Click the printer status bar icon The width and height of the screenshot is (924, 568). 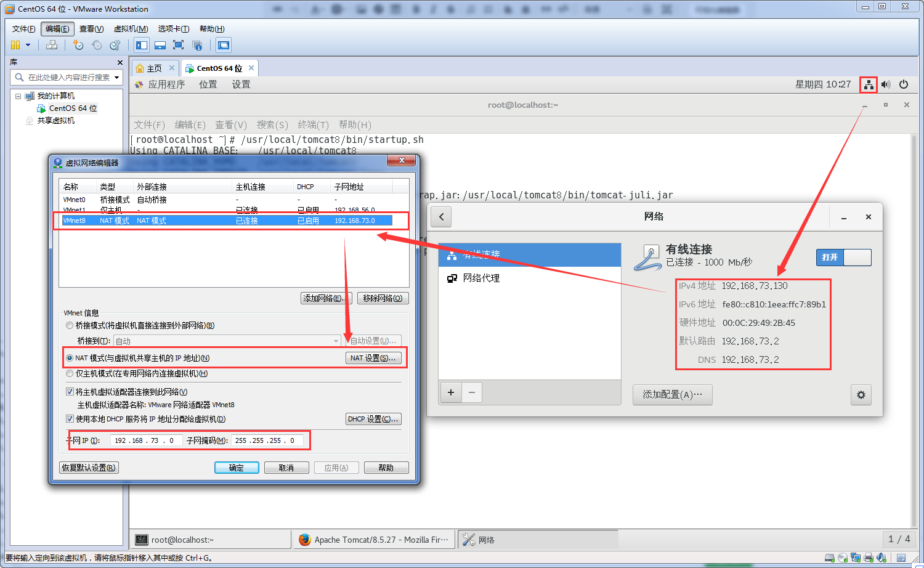(x=869, y=558)
